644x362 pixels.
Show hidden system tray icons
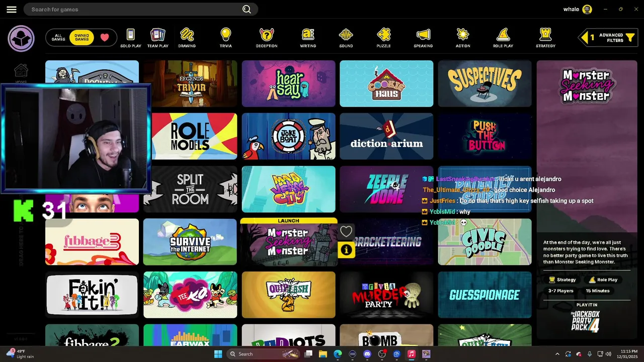pos(557,354)
